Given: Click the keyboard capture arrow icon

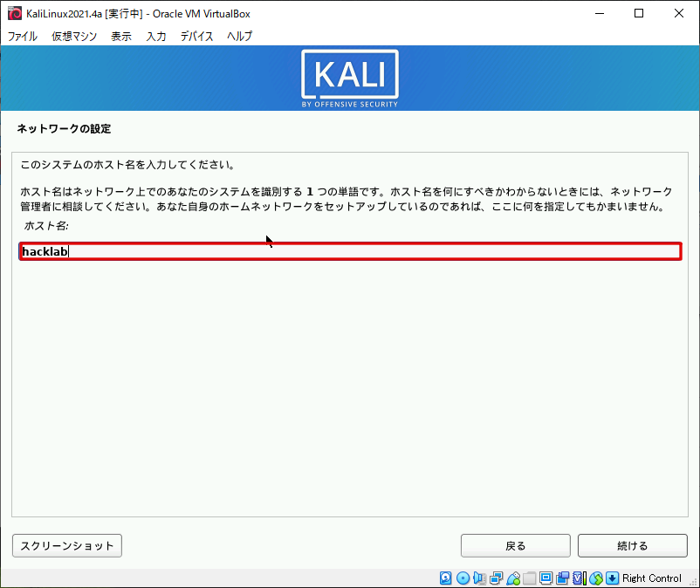Looking at the screenshot, I should [x=613, y=578].
